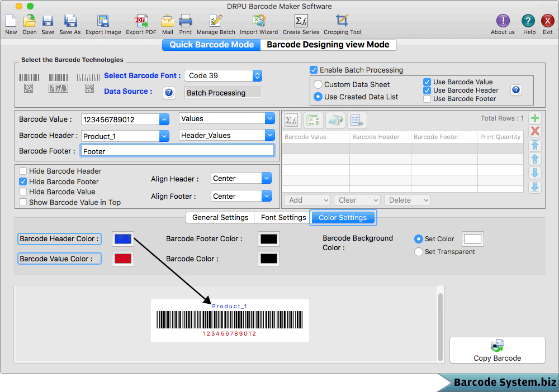Screen dimensions: 559x392
Task: Click the Copy Barcode button
Action: coord(498,350)
